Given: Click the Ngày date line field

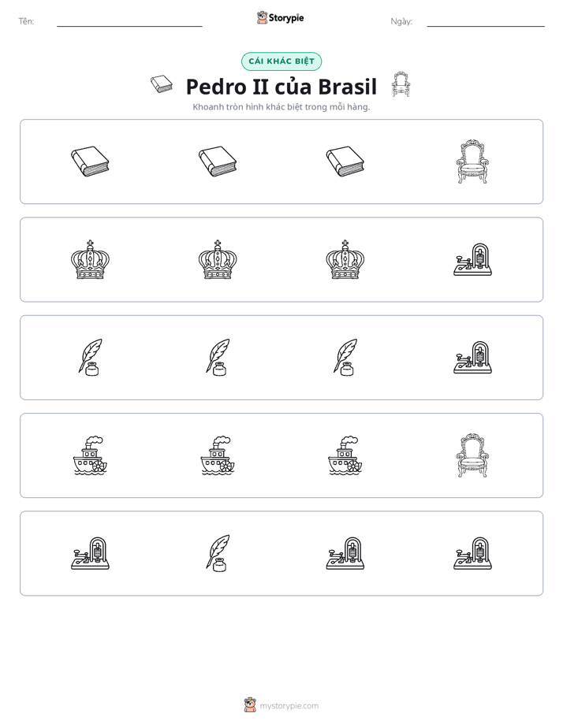Looking at the screenshot, I should (486, 22).
